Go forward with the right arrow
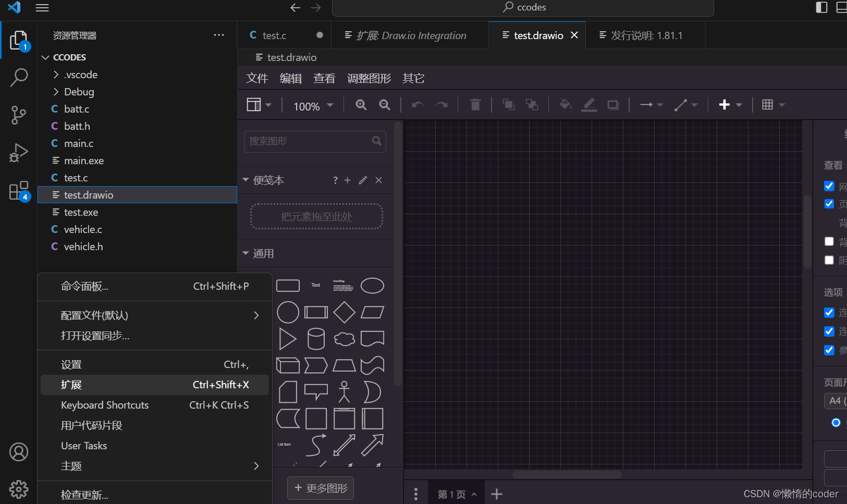Viewport: 847px width, 504px height. (x=316, y=7)
